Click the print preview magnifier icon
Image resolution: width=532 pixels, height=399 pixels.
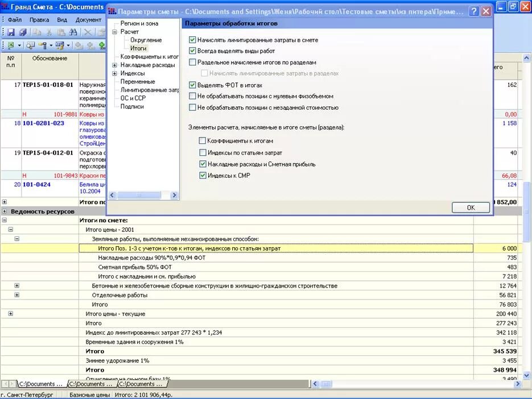pyautogui.click(x=31, y=45)
